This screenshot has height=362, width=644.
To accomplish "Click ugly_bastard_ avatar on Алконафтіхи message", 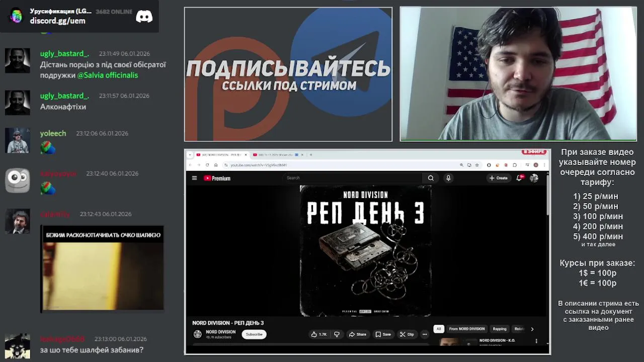I will point(18,103).
